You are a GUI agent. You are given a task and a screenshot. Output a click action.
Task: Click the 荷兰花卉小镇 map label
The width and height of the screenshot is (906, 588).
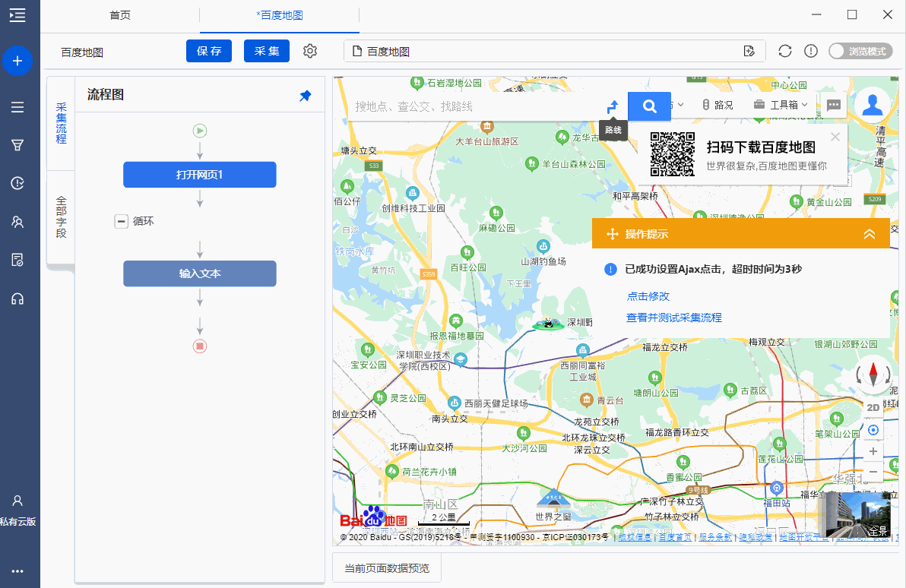(x=429, y=471)
